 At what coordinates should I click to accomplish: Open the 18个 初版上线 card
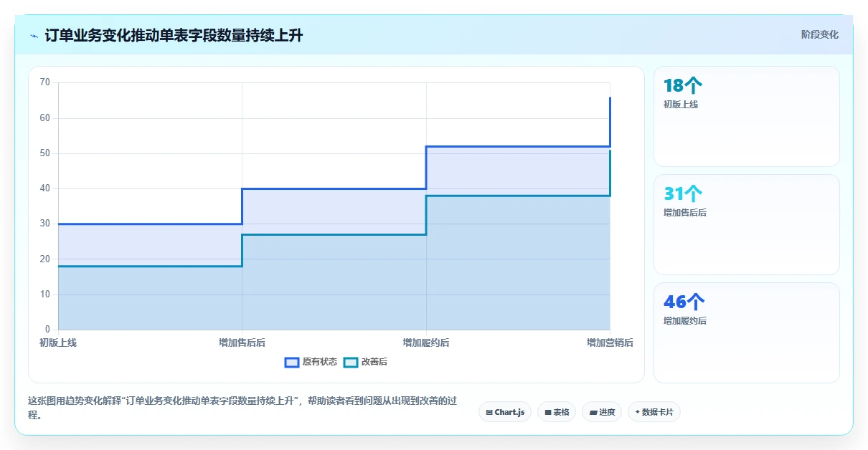(x=746, y=116)
